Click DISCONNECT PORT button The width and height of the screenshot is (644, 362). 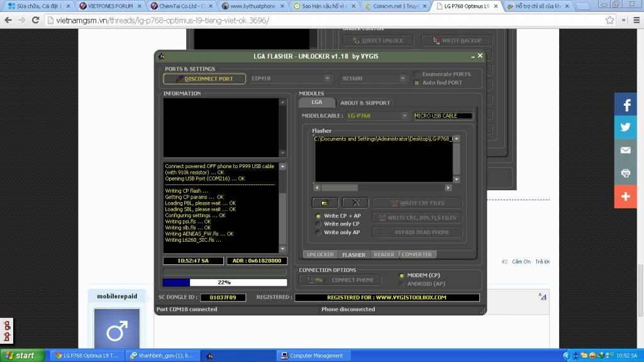point(204,79)
